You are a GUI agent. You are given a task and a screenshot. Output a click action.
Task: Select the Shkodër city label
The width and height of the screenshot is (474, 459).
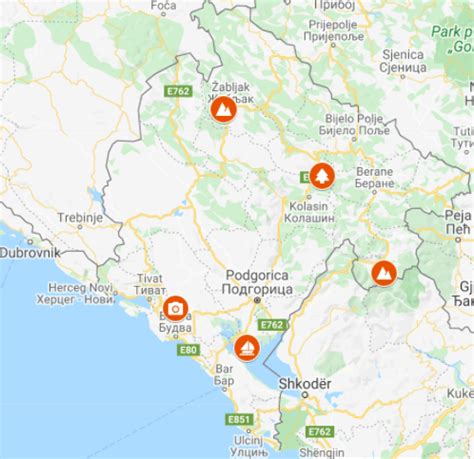[x=305, y=384]
